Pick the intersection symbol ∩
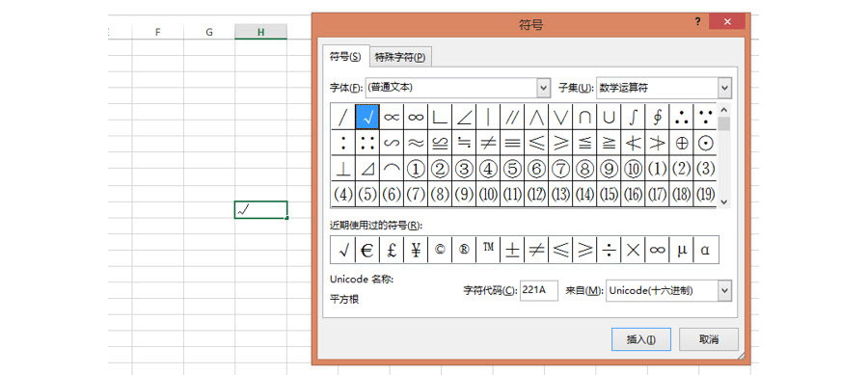This screenshot has width=868, height=375. point(584,117)
